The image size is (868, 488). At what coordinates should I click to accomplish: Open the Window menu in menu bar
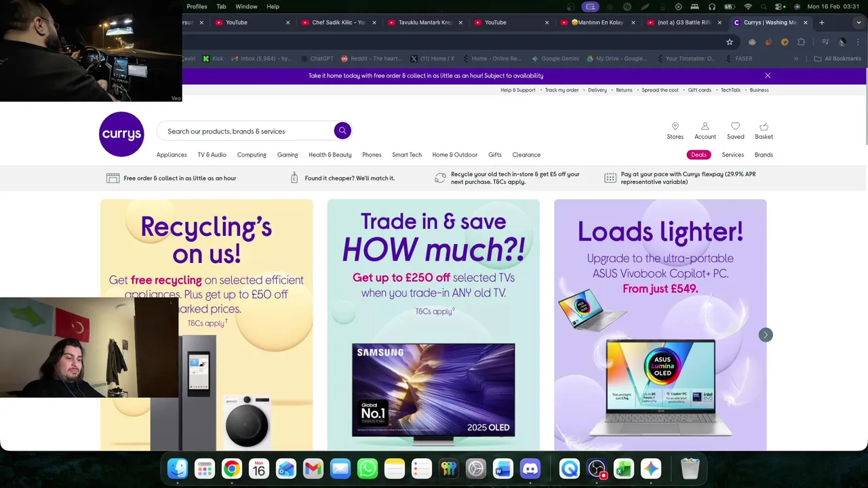click(246, 6)
